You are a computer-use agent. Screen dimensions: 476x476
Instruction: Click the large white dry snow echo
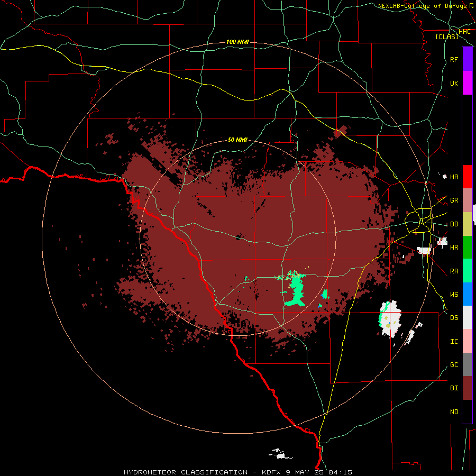click(391, 318)
